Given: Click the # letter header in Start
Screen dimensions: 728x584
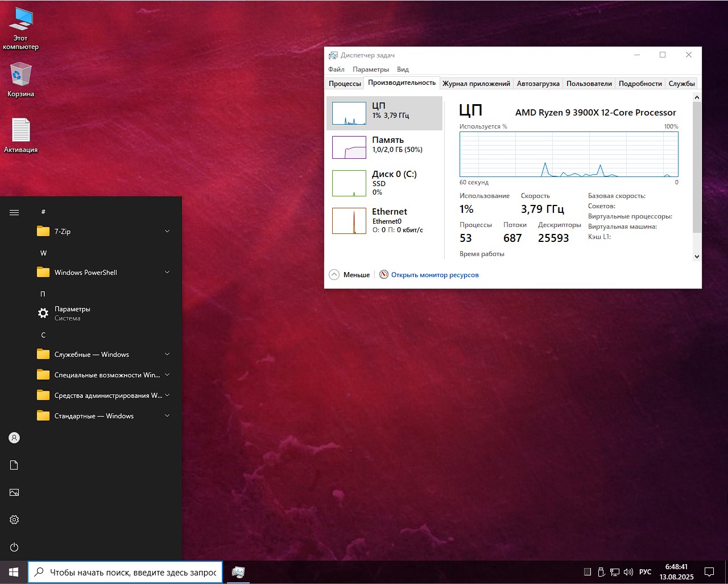Looking at the screenshot, I should [x=43, y=212].
